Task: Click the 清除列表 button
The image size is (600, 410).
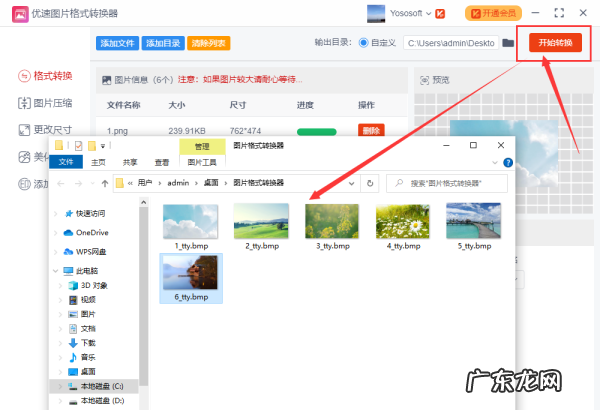Action: click(x=208, y=43)
